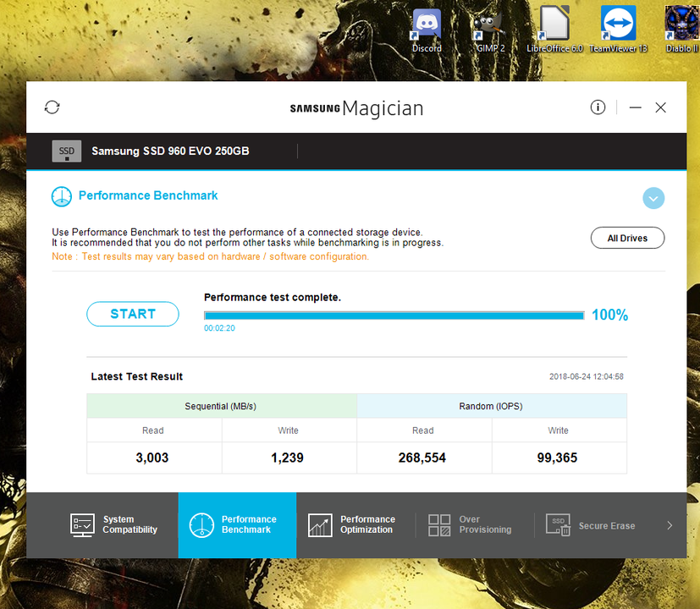This screenshot has width=700, height=609.
Task: Click the 100% progress value
Action: (x=609, y=315)
